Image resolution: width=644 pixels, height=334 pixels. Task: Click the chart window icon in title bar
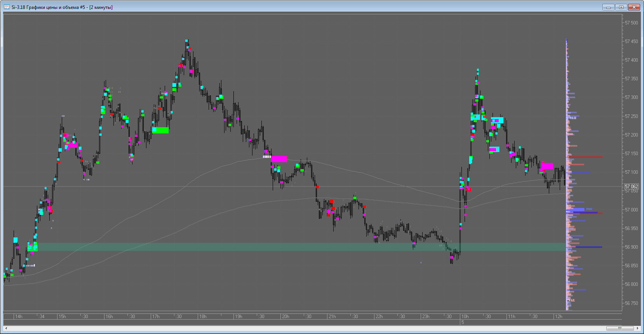point(7,7)
